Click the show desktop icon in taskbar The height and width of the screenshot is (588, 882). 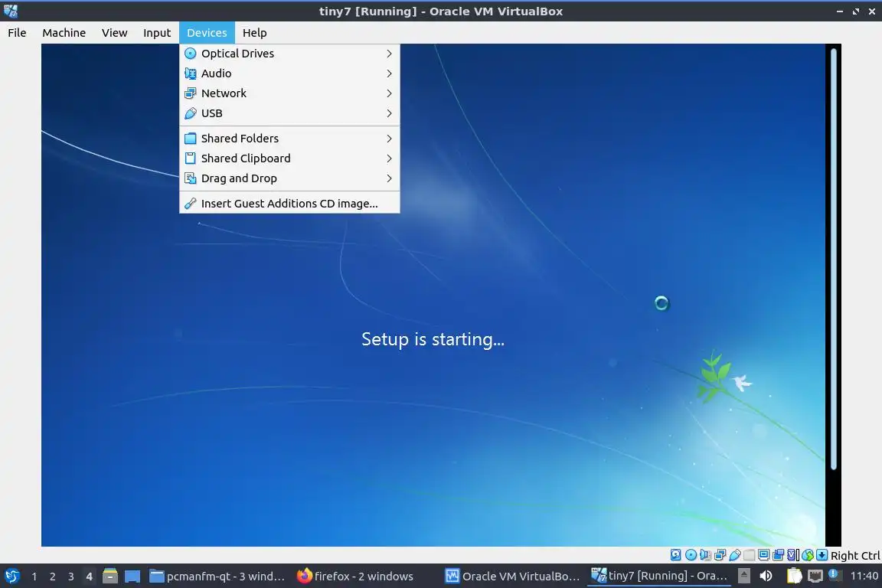point(132,577)
